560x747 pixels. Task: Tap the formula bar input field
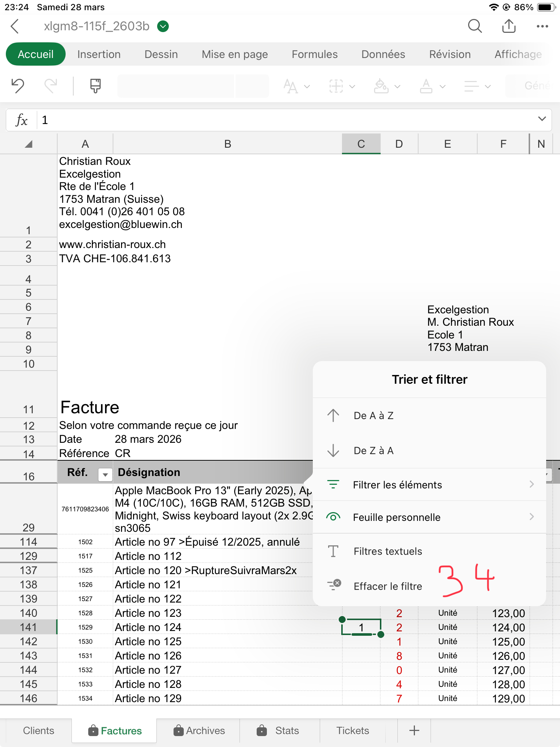(x=284, y=120)
